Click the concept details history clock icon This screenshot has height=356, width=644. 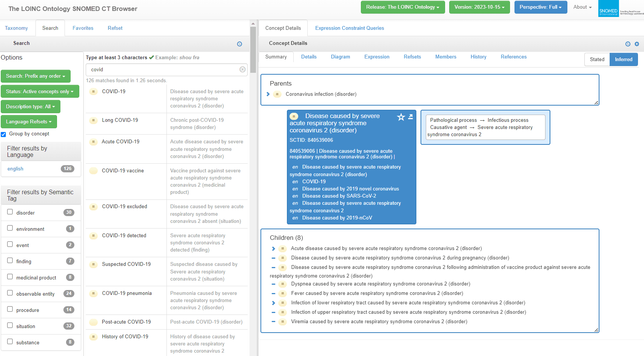pyautogui.click(x=628, y=44)
